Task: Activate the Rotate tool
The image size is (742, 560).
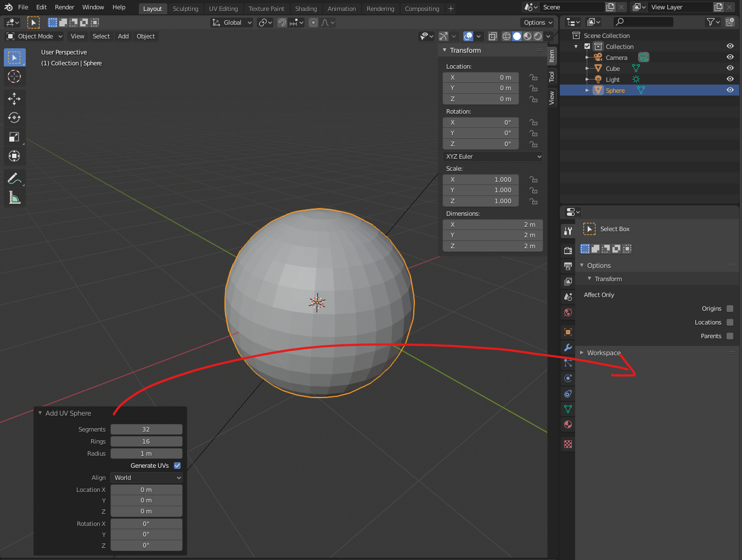Action: click(14, 117)
